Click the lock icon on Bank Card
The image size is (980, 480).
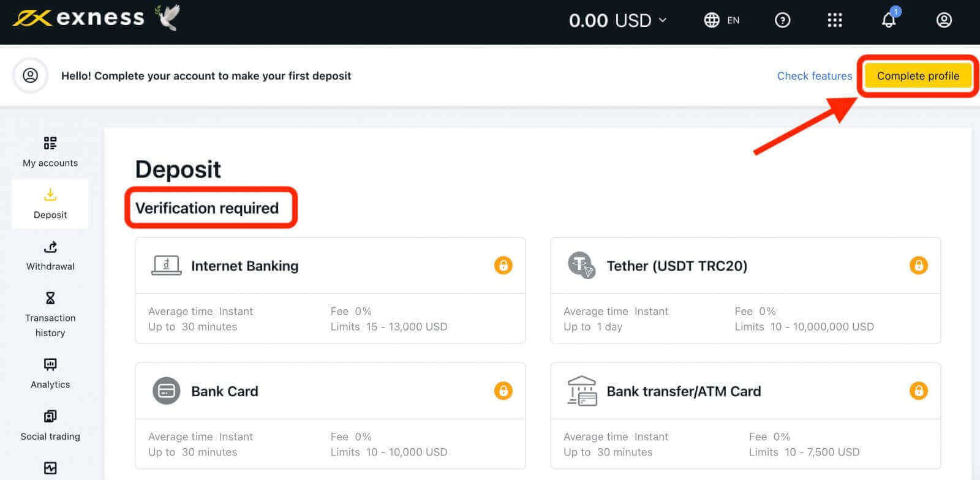tap(503, 391)
